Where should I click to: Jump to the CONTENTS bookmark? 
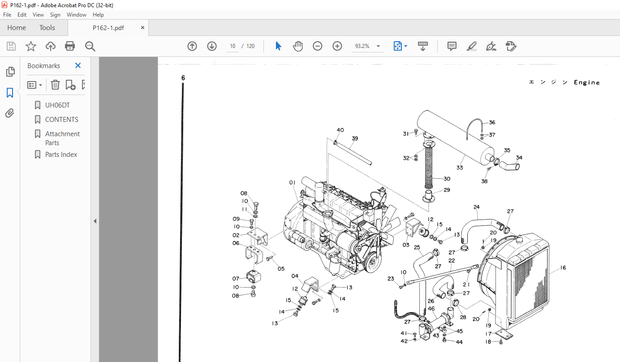pos(62,119)
